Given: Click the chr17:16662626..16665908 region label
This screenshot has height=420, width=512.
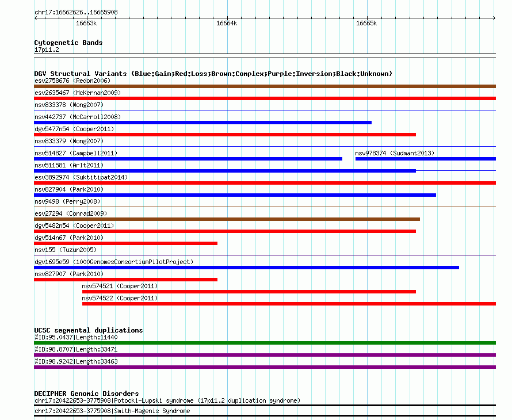Looking at the screenshot, I should click(x=76, y=13).
